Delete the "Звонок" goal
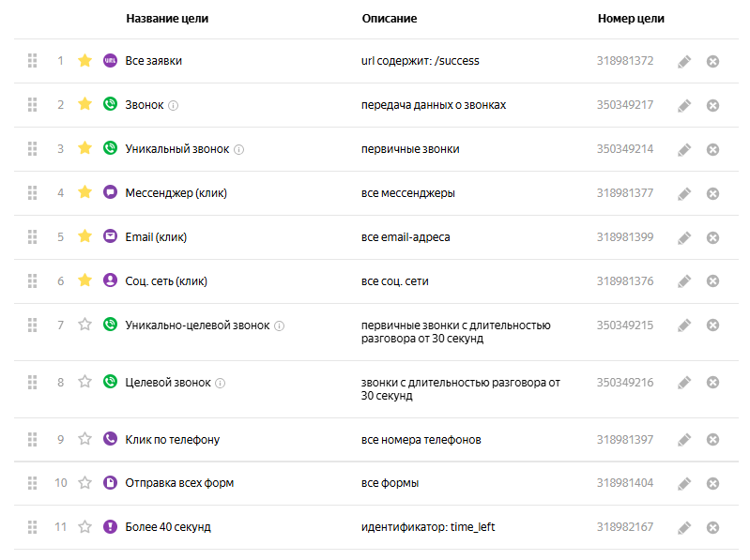Screen dimensions: 750x560 pos(712,105)
